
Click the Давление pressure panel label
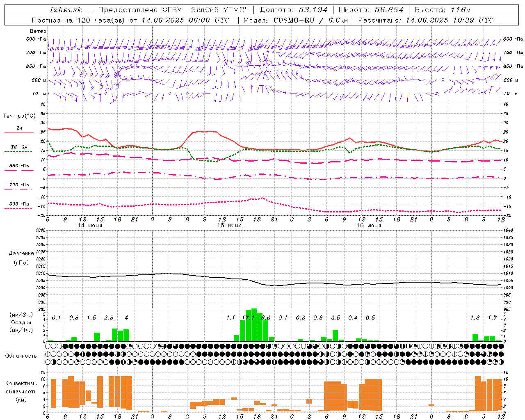[21, 253]
